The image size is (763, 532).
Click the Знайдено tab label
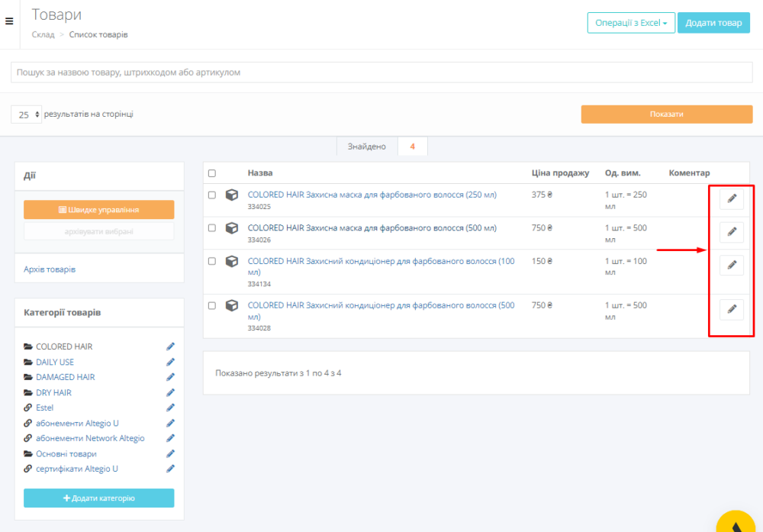pyautogui.click(x=366, y=147)
